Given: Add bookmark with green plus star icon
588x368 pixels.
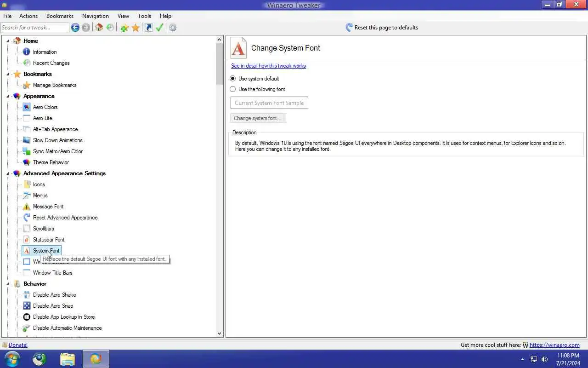Looking at the screenshot, I should click(124, 28).
